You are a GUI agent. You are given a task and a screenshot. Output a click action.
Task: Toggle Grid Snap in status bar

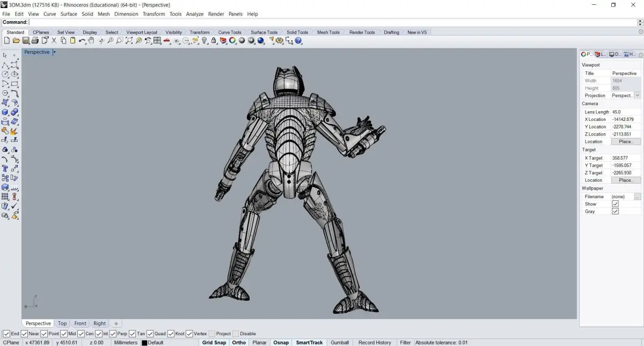pos(214,342)
